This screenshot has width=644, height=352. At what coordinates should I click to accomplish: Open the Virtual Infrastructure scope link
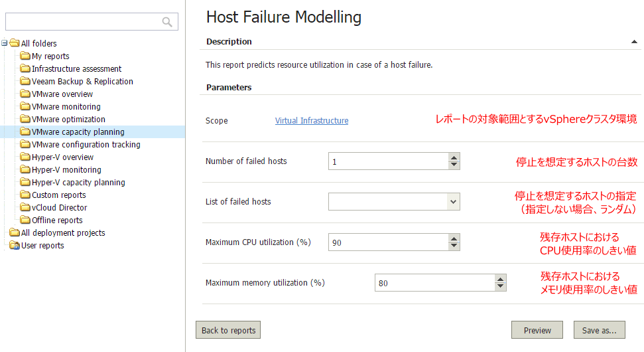312,120
